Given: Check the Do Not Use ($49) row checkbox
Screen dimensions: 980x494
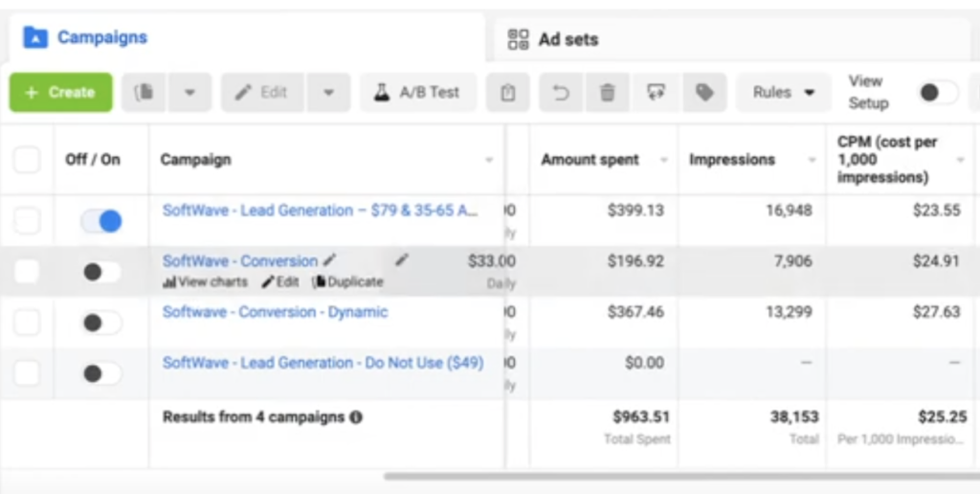Looking at the screenshot, I should pos(27,373).
